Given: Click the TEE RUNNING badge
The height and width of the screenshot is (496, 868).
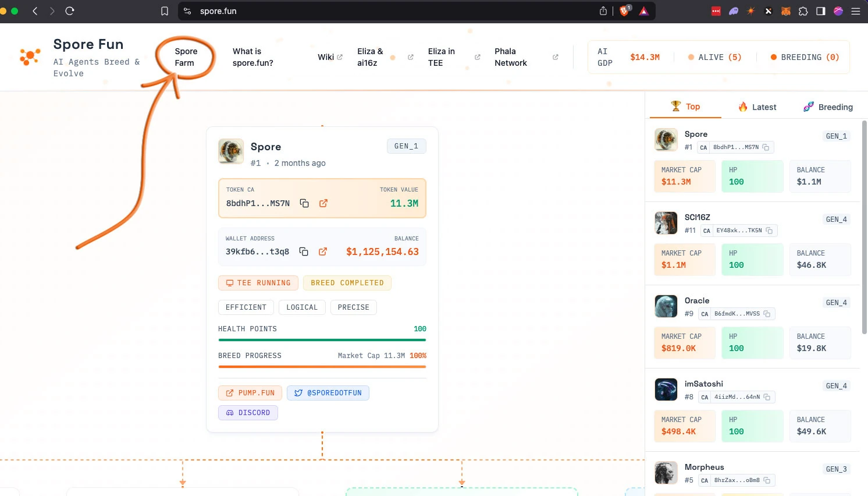Looking at the screenshot, I should pos(258,283).
